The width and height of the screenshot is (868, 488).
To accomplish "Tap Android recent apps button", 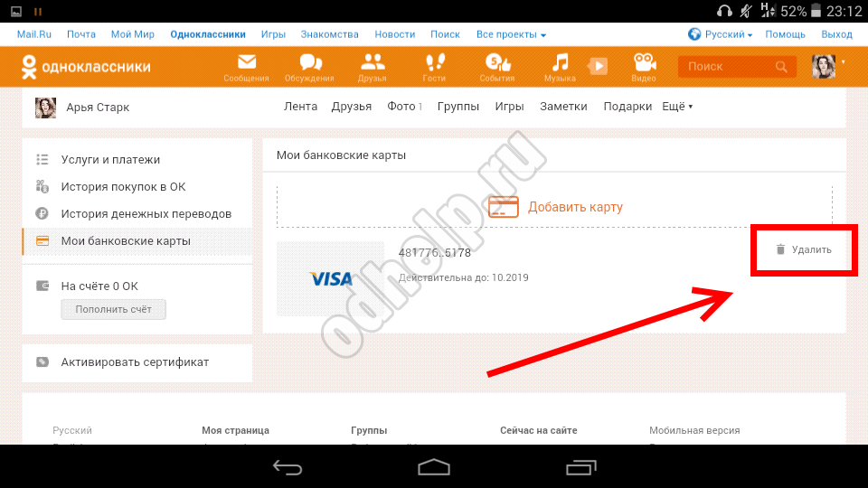I will pos(581,467).
